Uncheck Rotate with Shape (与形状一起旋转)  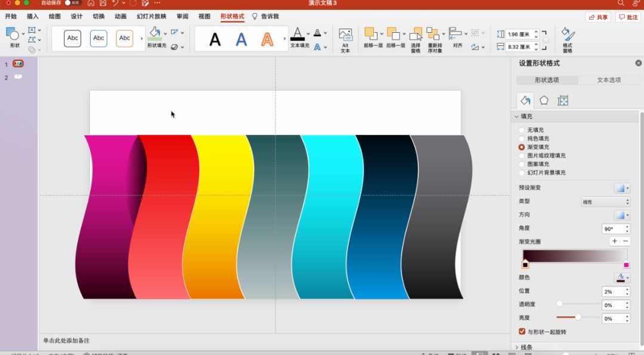pyautogui.click(x=522, y=332)
